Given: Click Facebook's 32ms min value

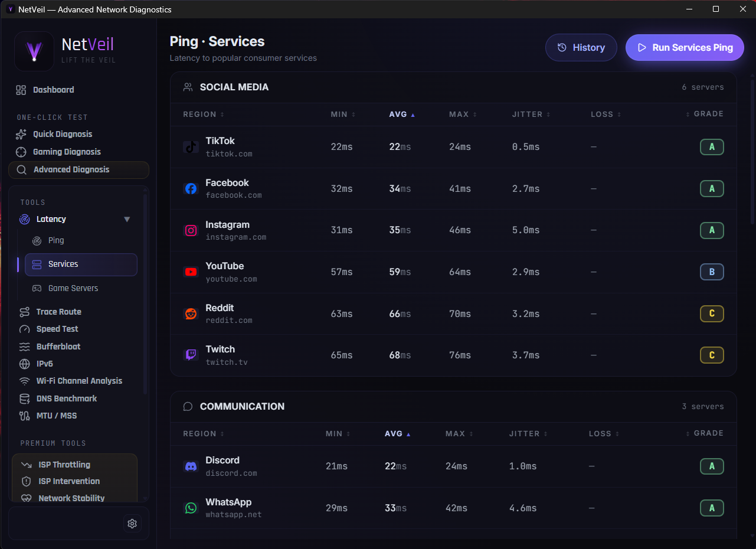Looking at the screenshot, I should (342, 189).
